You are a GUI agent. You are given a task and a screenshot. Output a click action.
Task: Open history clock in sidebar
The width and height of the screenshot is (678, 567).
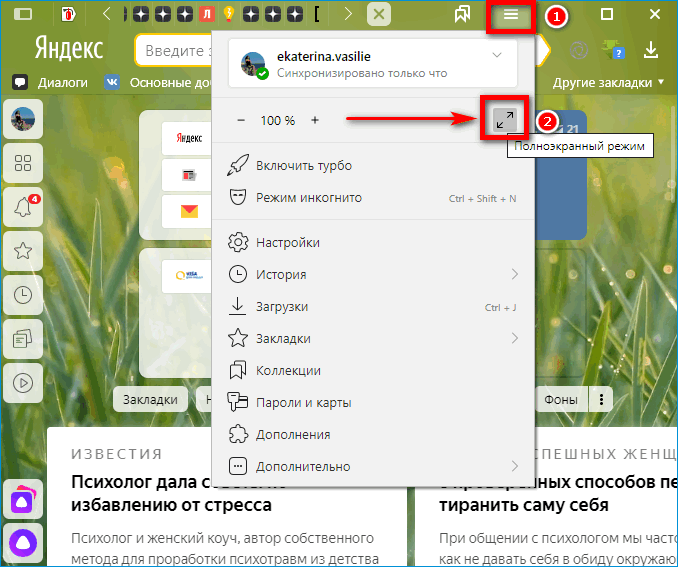tap(23, 295)
